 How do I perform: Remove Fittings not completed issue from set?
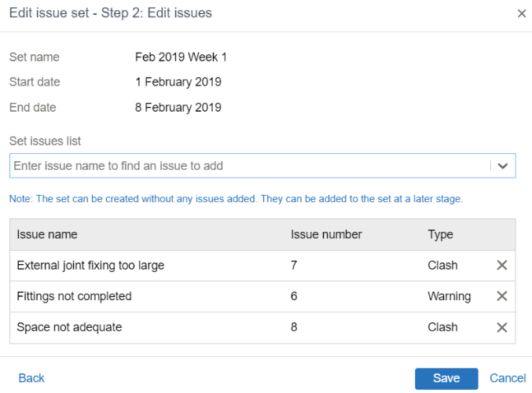(502, 296)
